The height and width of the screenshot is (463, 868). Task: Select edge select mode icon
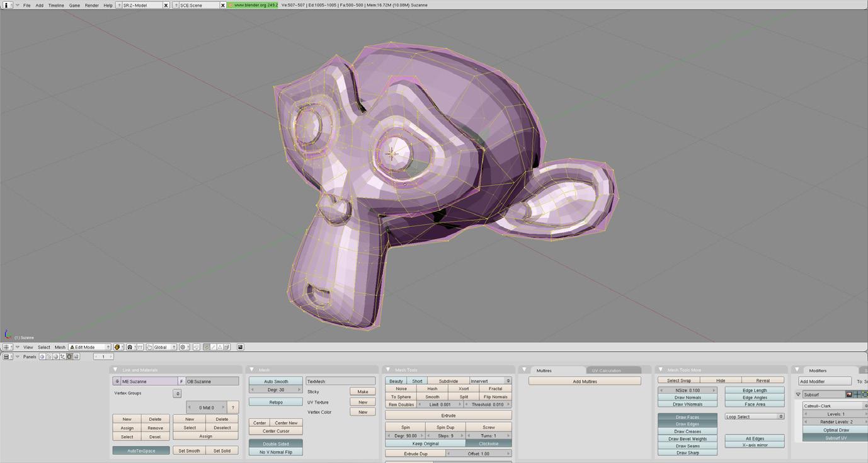213,347
